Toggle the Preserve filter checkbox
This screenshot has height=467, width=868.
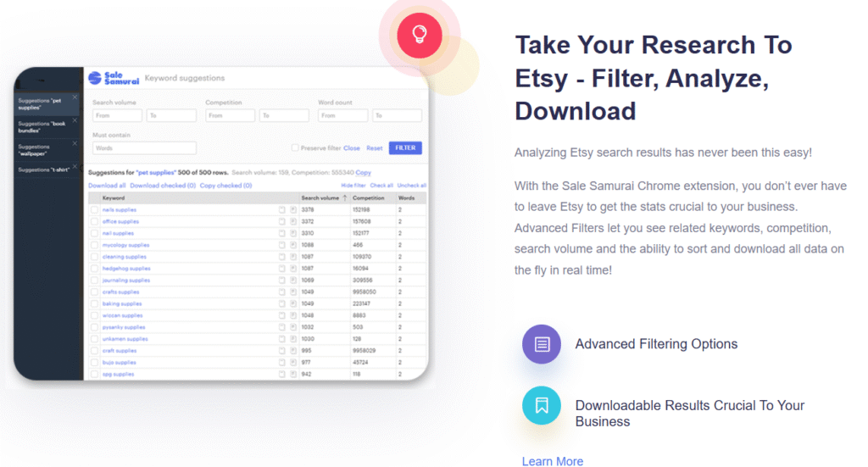[x=295, y=147]
